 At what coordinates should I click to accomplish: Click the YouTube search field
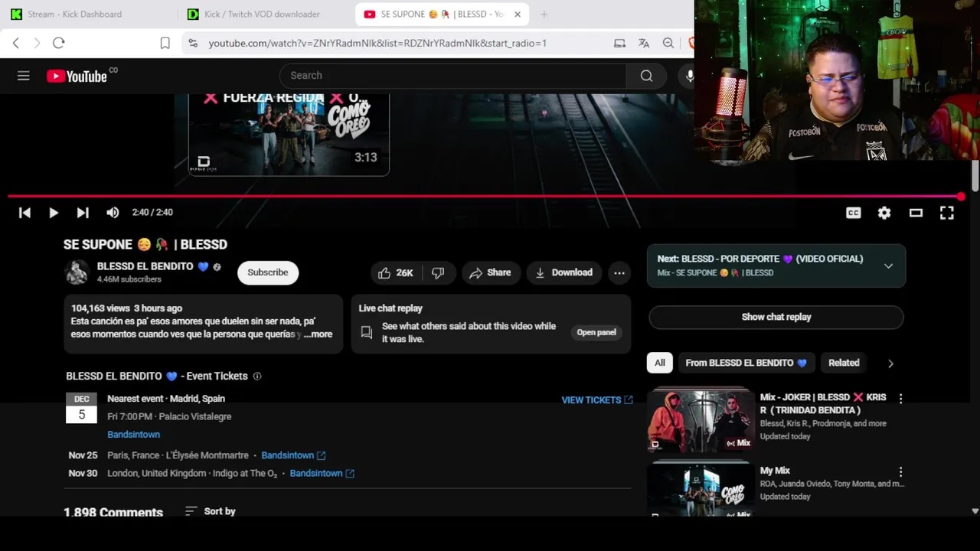point(452,76)
